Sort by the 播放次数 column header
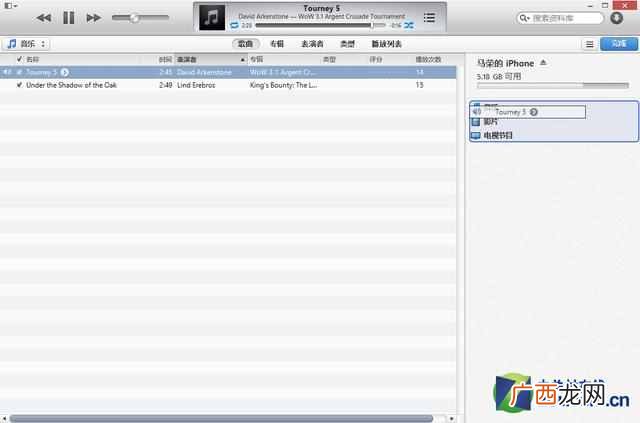This screenshot has height=423, width=640. point(428,60)
